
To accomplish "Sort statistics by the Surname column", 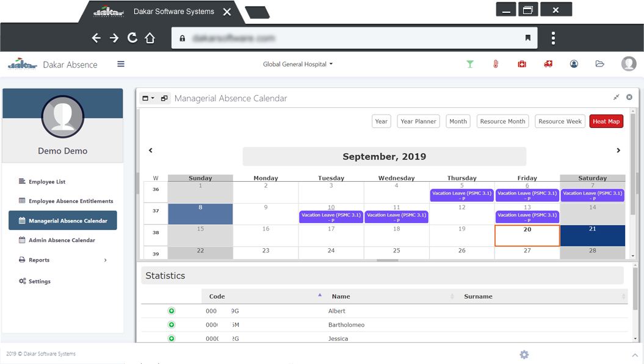I will (542, 296).
